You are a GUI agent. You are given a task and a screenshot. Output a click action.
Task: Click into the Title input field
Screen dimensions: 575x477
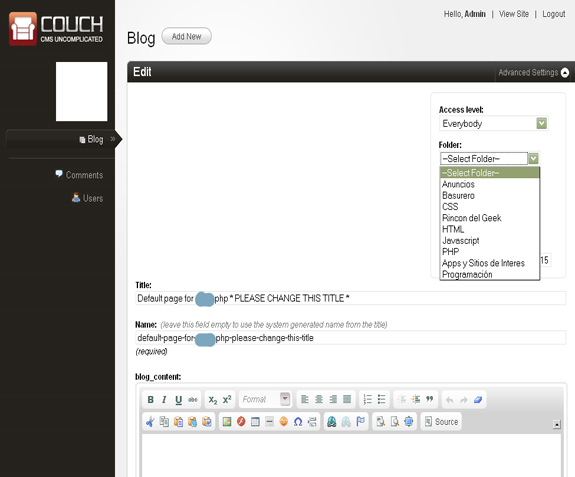point(351,298)
